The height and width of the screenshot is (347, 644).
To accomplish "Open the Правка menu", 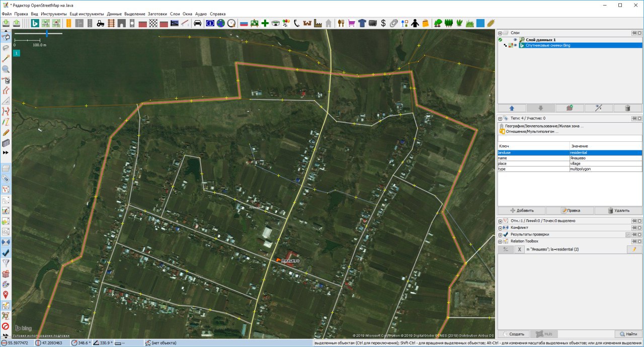I will (21, 14).
